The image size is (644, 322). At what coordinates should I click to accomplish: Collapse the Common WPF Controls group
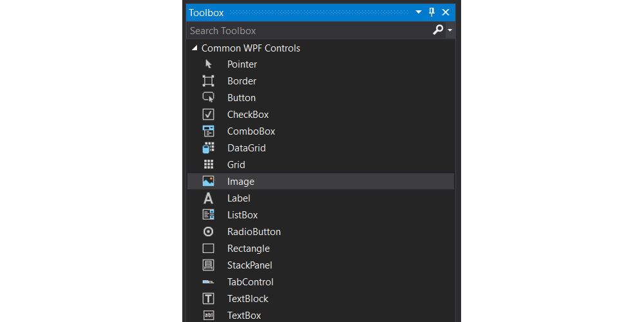tap(194, 48)
